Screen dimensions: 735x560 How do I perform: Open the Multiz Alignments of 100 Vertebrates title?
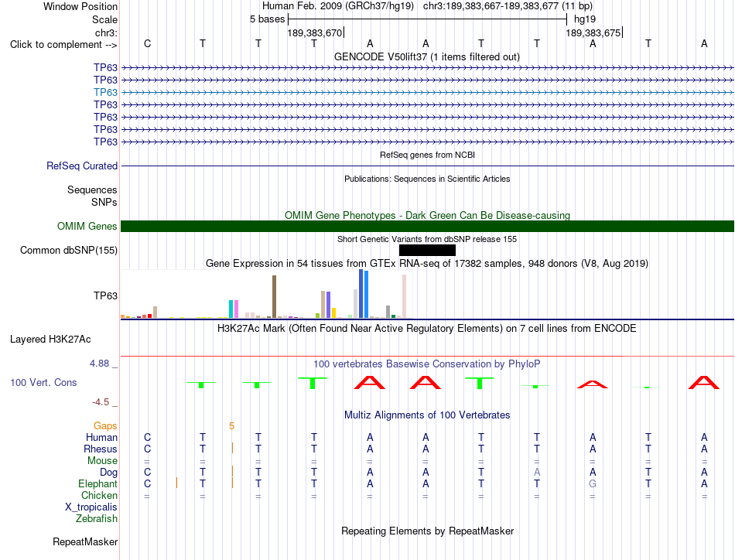click(x=427, y=415)
